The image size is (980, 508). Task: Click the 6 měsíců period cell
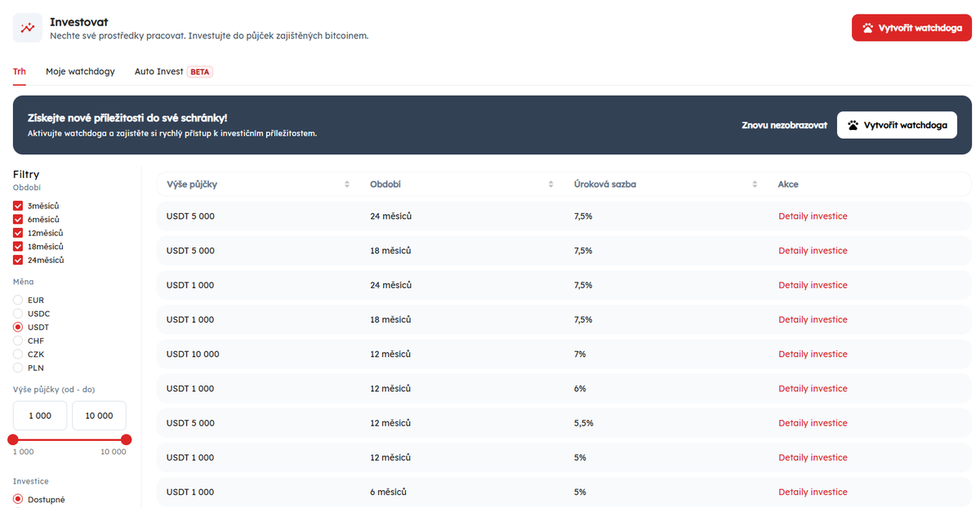click(x=388, y=492)
